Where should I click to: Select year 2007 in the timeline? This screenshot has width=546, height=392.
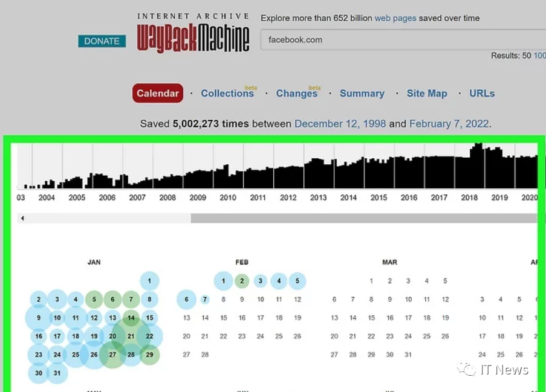[137, 198]
